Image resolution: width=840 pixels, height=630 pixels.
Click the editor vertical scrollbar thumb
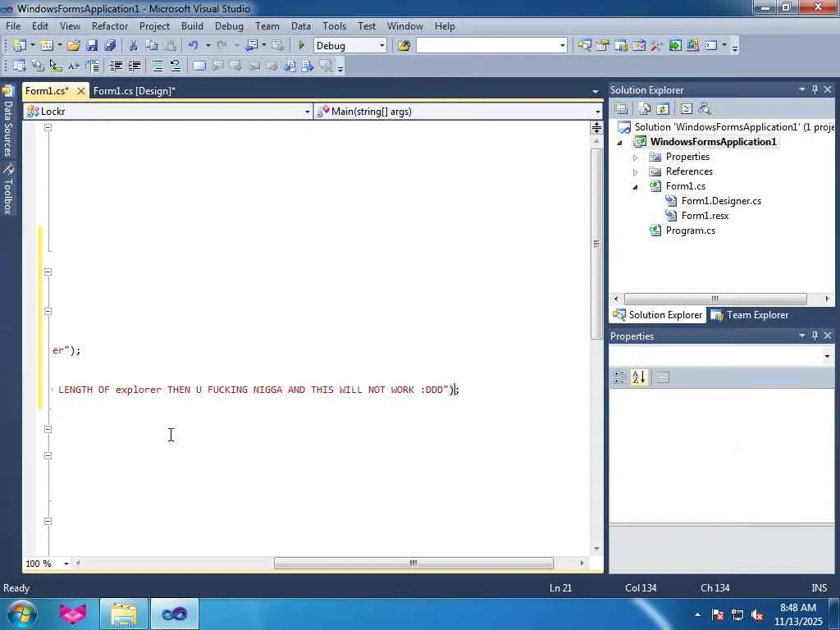tap(596, 244)
